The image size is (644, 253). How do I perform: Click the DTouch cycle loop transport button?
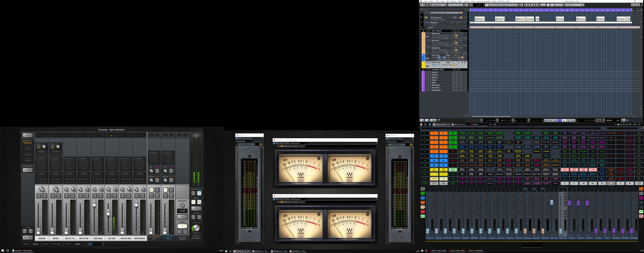[x=602, y=183]
